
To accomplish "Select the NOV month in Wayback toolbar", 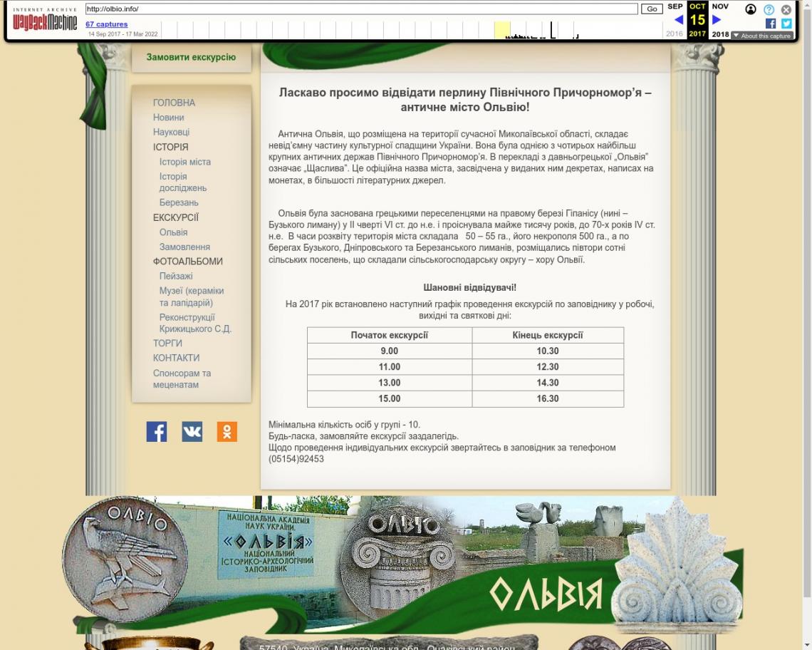I will click(x=720, y=6).
